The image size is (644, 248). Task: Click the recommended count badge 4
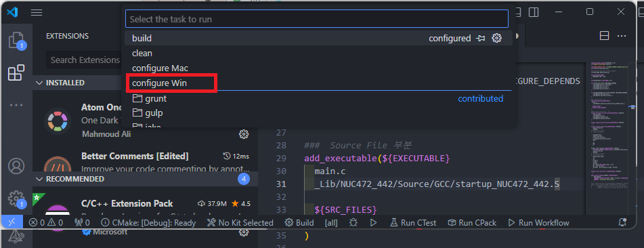click(x=244, y=179)
